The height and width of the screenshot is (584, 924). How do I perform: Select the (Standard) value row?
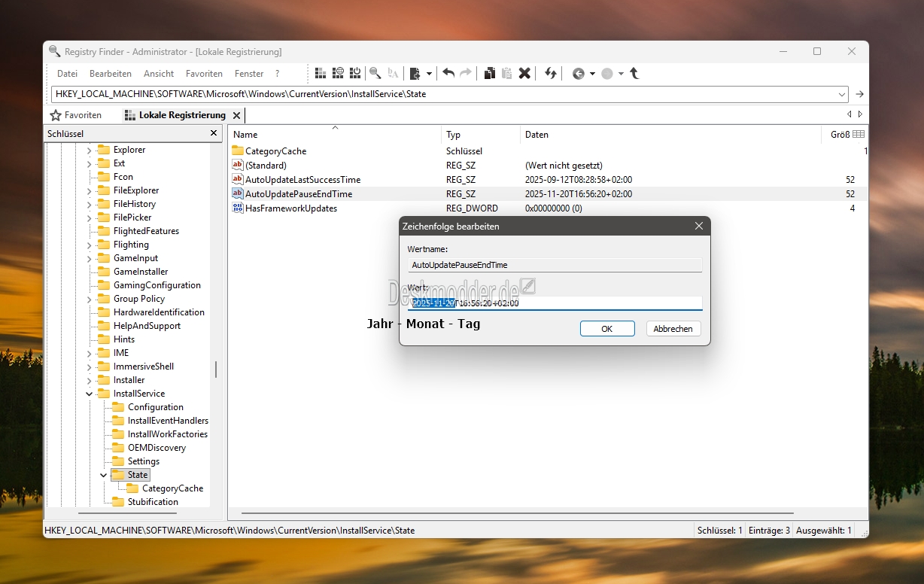pyautogui.click(x=549, y=166)
